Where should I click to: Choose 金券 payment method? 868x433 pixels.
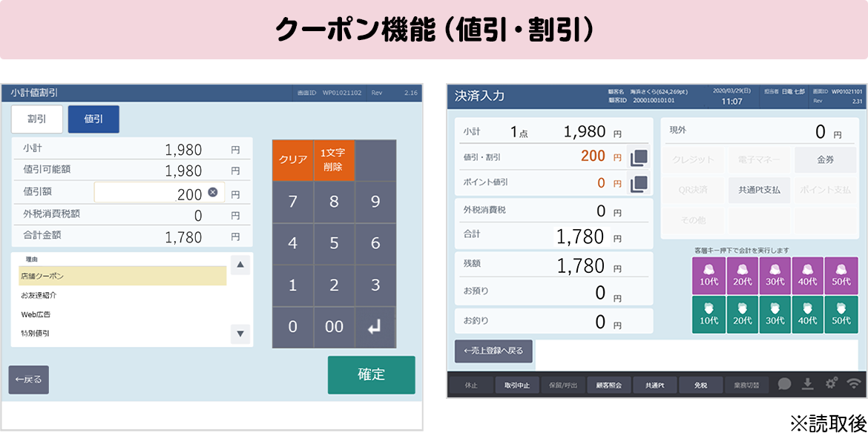(826, 160)
